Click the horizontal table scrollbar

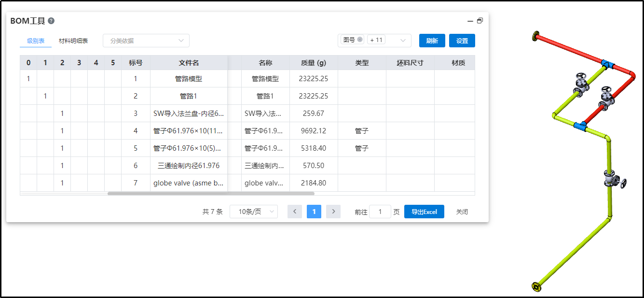coord(211,193)
